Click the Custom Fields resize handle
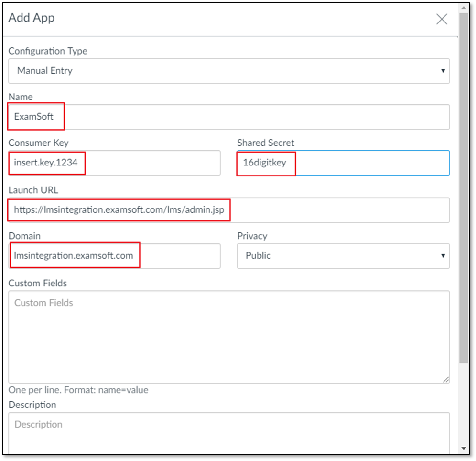Screen dimensions: 476x461 [445, 379]
